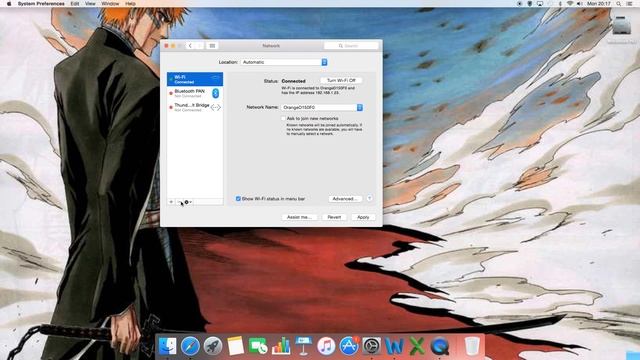Click the back arrow in Network window

point(190,46)
